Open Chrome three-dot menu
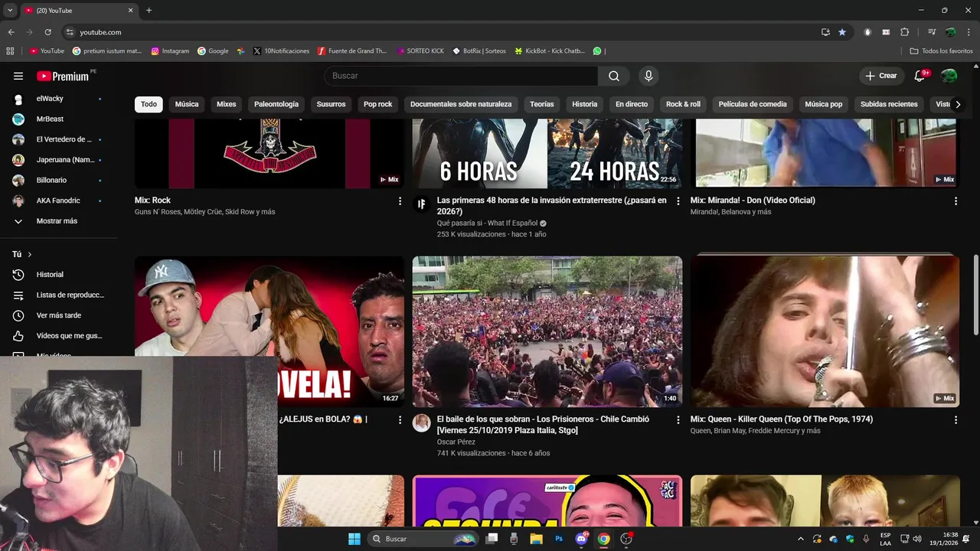Viewport: 980px width, 551px height. point(969,32)
